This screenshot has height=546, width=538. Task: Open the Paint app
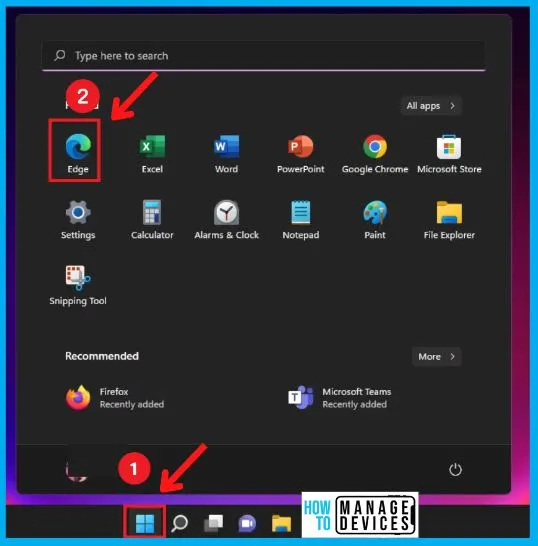(x=375, y=219)
